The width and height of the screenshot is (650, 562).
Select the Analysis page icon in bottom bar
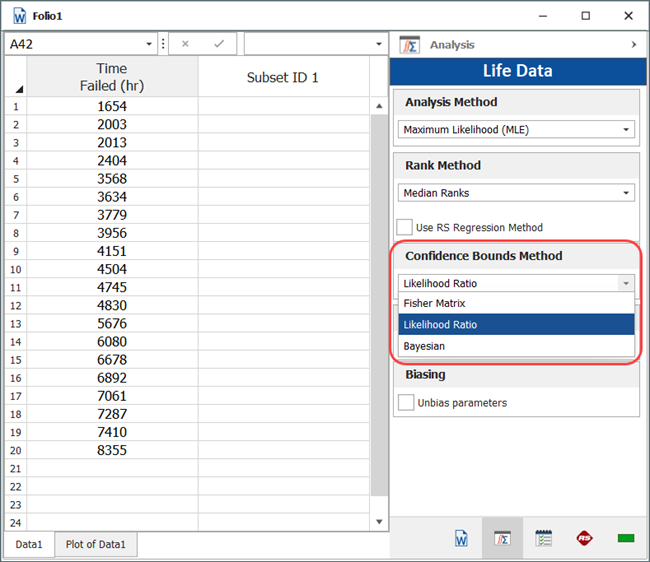coord(502,538)
